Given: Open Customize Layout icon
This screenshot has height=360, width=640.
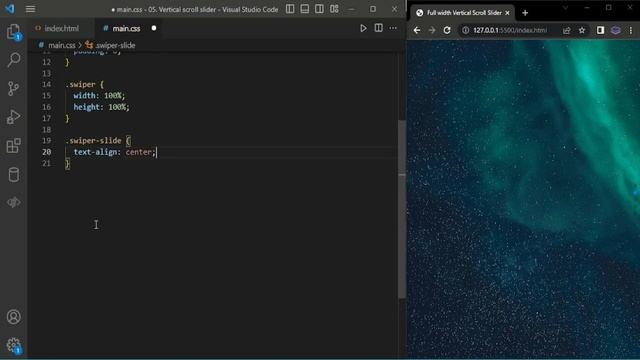Looking at the screenshot, I should (334, 9).
